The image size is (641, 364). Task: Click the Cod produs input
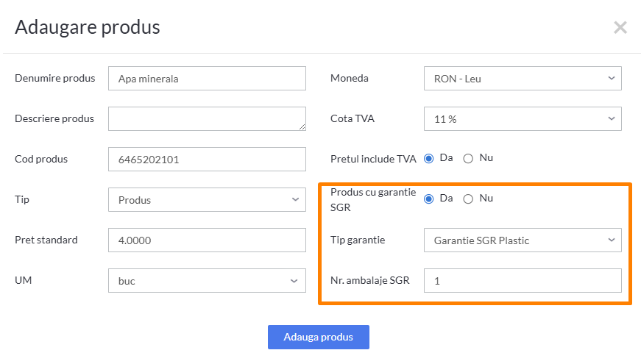(x=207, y=160)
